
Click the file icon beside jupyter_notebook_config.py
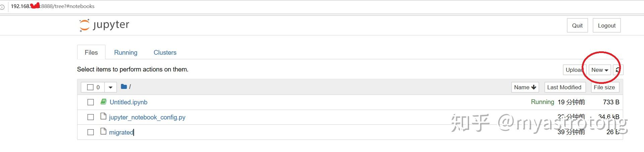click(103, 116)
